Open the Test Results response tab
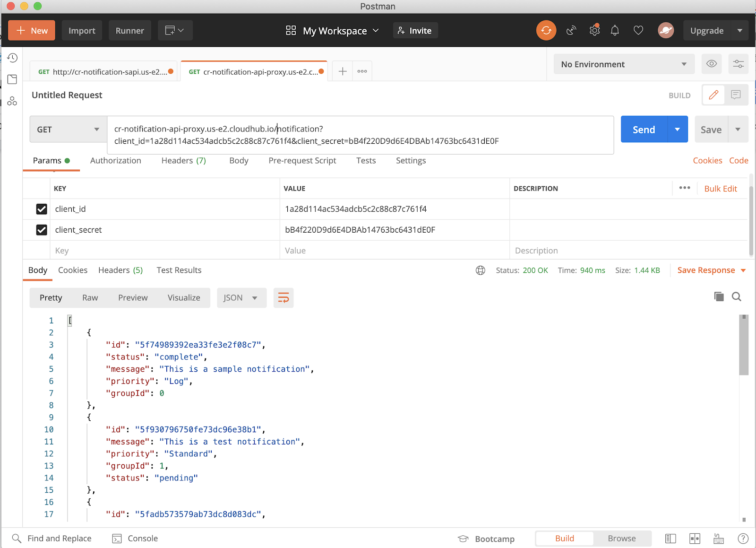This screenshot has width=756, height=548. click(x=179, y=270)
